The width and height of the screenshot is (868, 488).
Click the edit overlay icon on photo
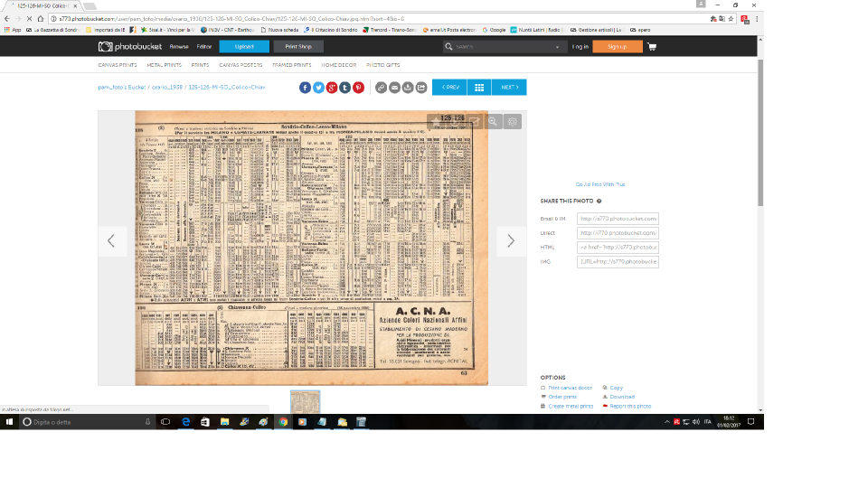click(x=474, y=122)
